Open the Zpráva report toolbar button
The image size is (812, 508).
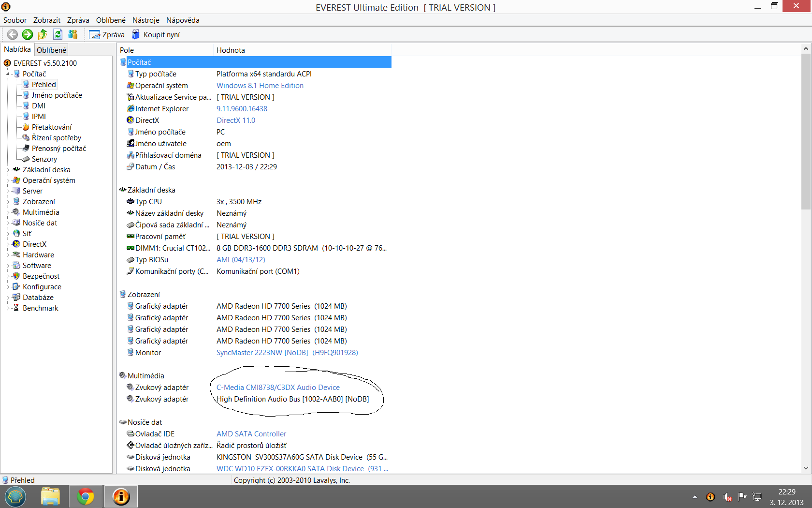[x=107, y=35]
